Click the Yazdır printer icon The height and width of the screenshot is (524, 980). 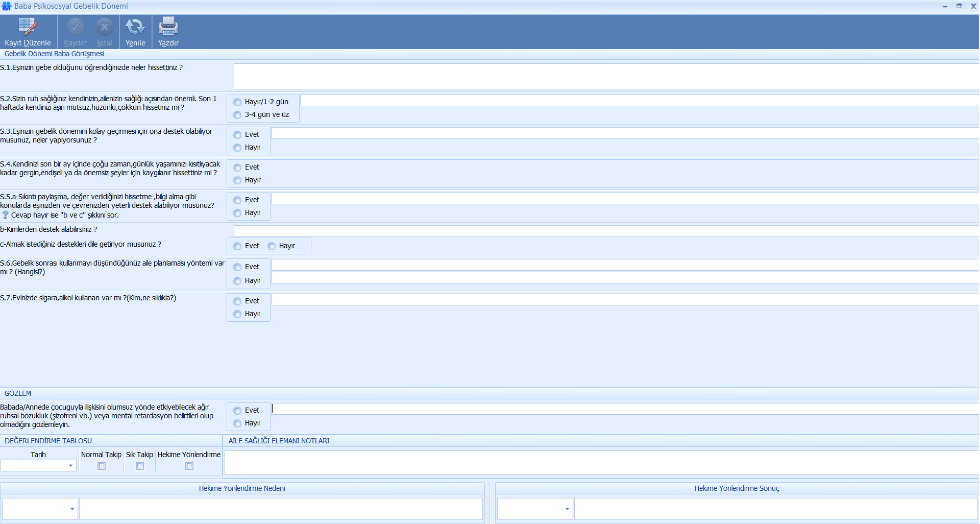(168, 27)
